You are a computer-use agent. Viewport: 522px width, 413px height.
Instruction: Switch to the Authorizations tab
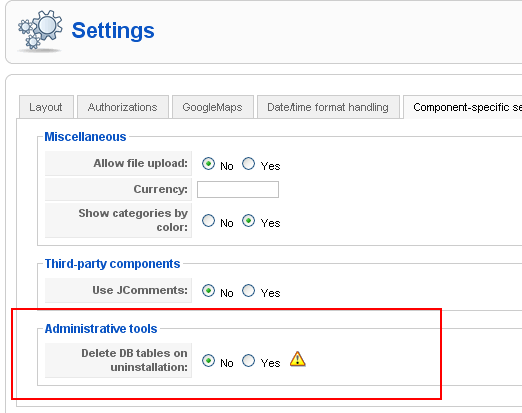(123, 107)
